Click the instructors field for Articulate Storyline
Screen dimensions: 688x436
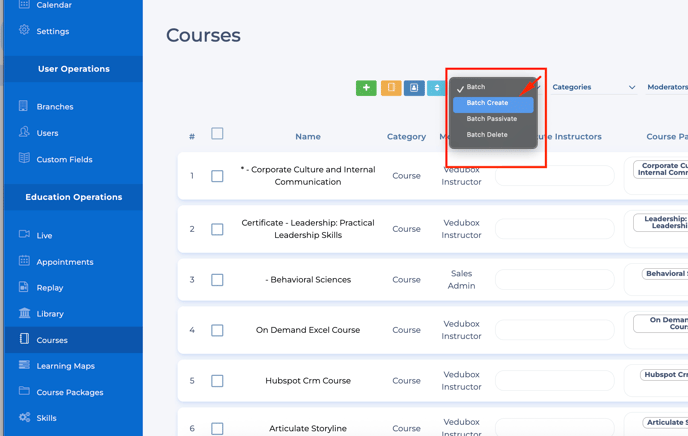click(554, 428)
